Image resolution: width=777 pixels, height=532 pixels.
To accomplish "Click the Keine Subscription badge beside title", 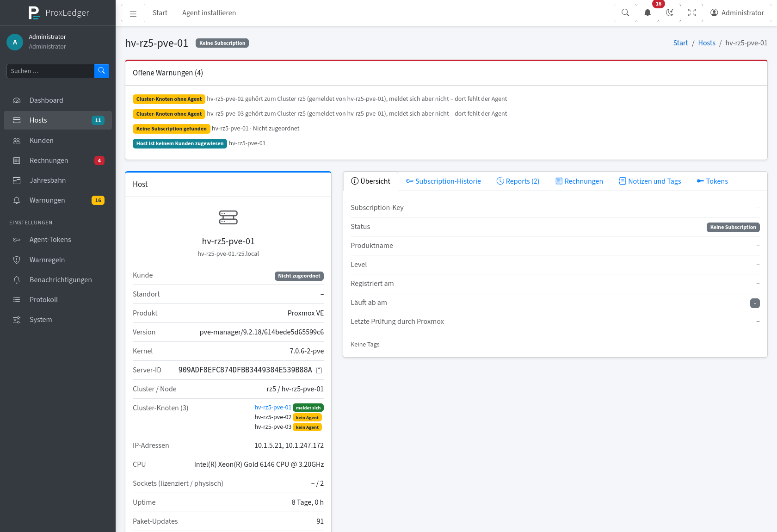I will click(222, 43).
